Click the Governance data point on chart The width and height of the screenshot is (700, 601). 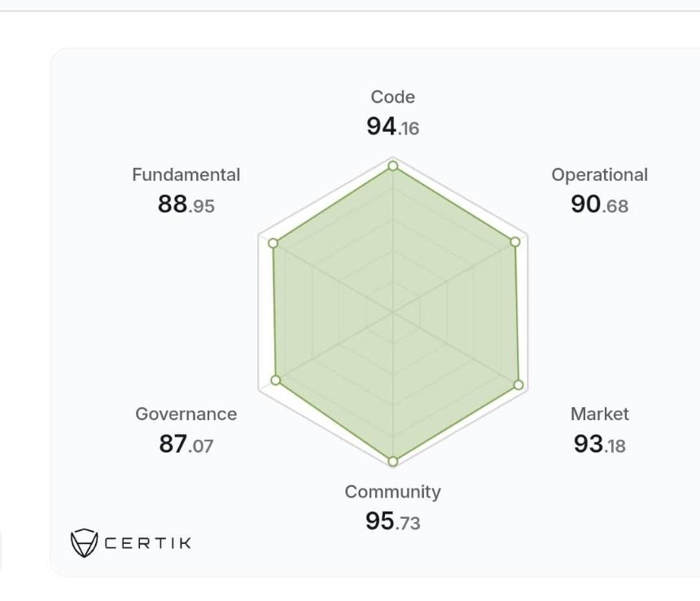tap(276, 380)
